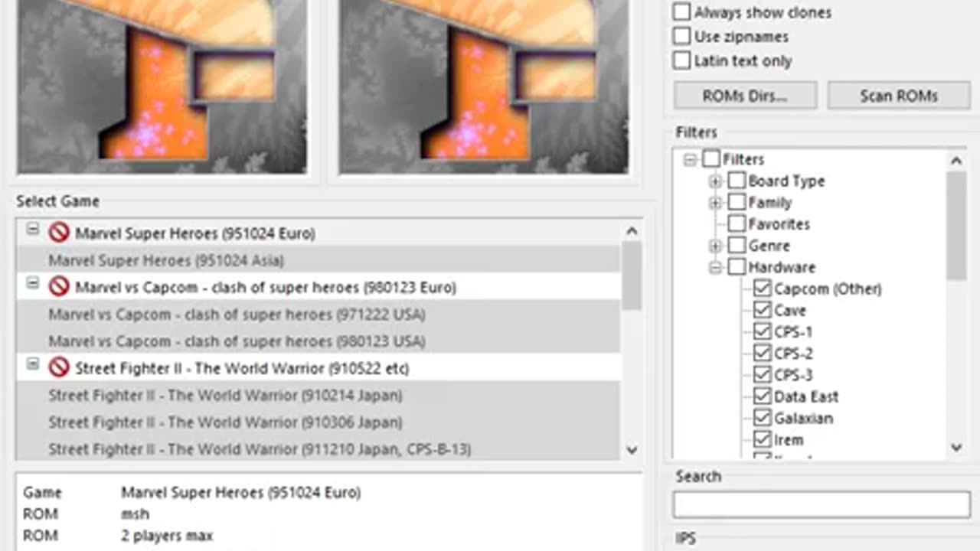Image resolution: width=980 pixels, height=551 pixels.
Task: Click the 2 players max info text
Action: click(x=167, y=536)
